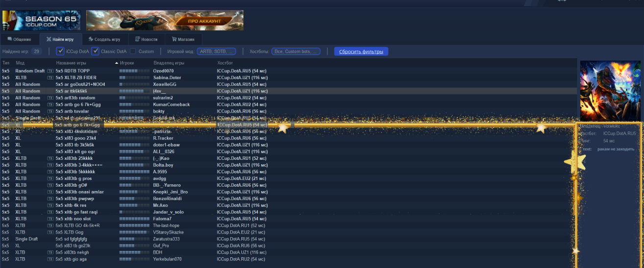This screenshot has height=268, width=644.
Task: Sort list by Хостбот column
Action: [x=225, y=63]
